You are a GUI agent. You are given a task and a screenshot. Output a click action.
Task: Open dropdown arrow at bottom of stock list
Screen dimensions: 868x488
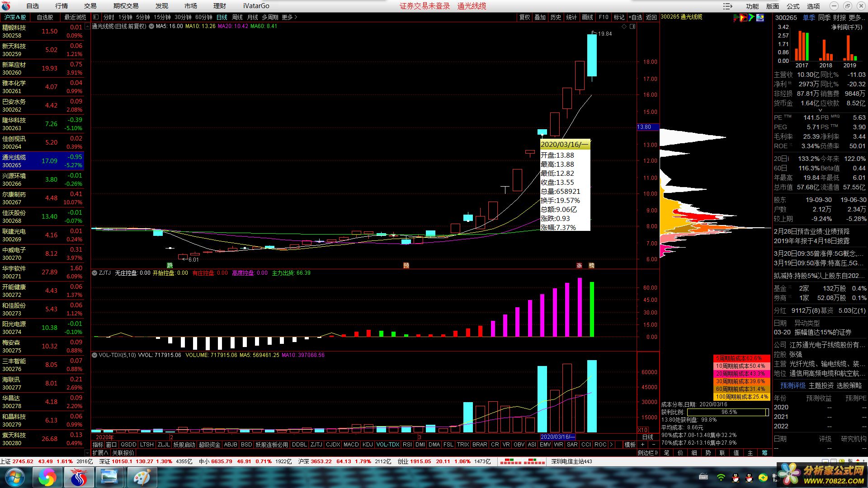pyautogui.click(x=87, y=452)
